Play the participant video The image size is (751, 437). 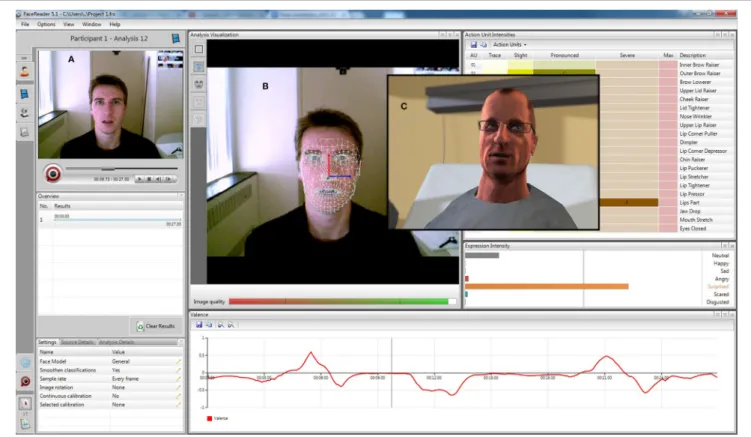(x=139, y=179)
